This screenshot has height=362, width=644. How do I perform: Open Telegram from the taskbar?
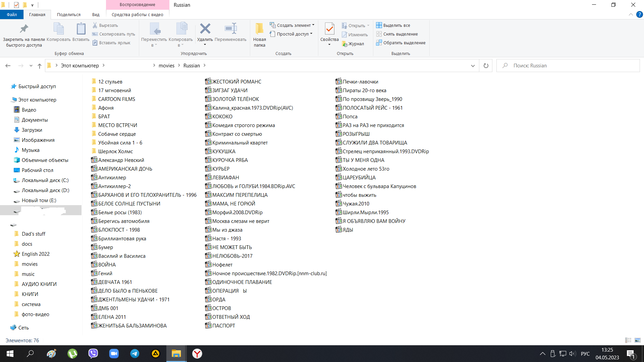pyautogui.click(x=135, y=354)
